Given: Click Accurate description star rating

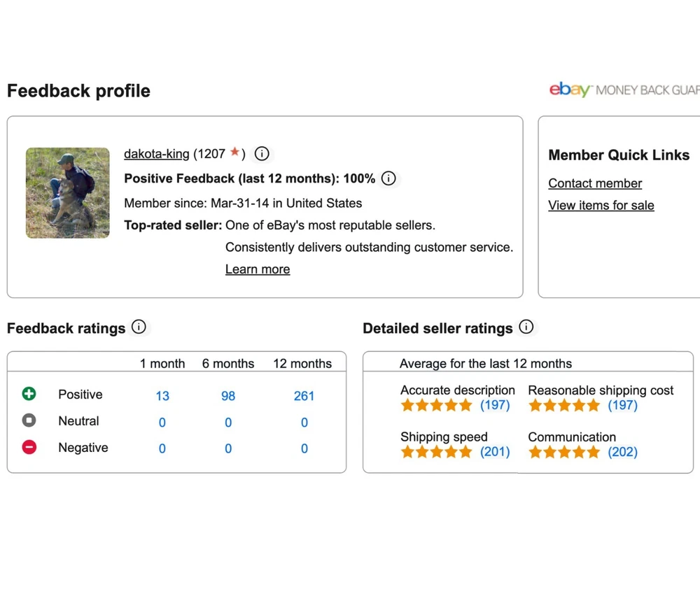Looking at the screenshot, I should click(x=436, y=405).
